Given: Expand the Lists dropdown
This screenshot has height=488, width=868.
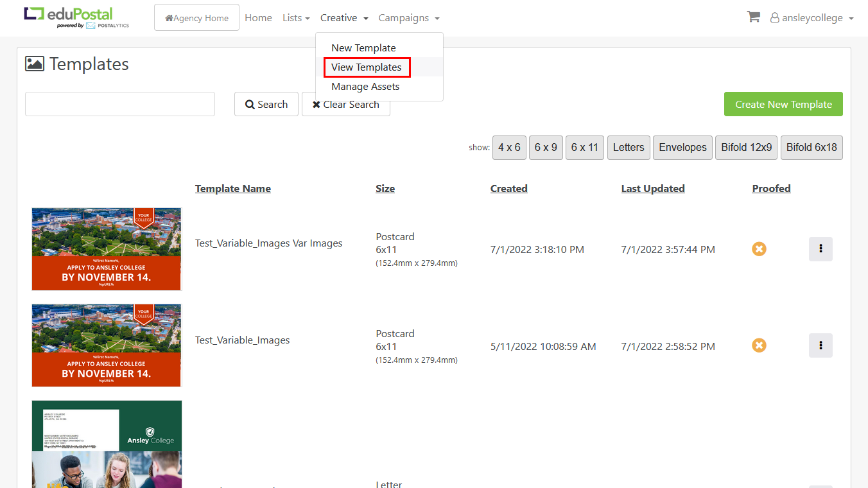Looking at the screenshot, I should [x=296, y=18].
